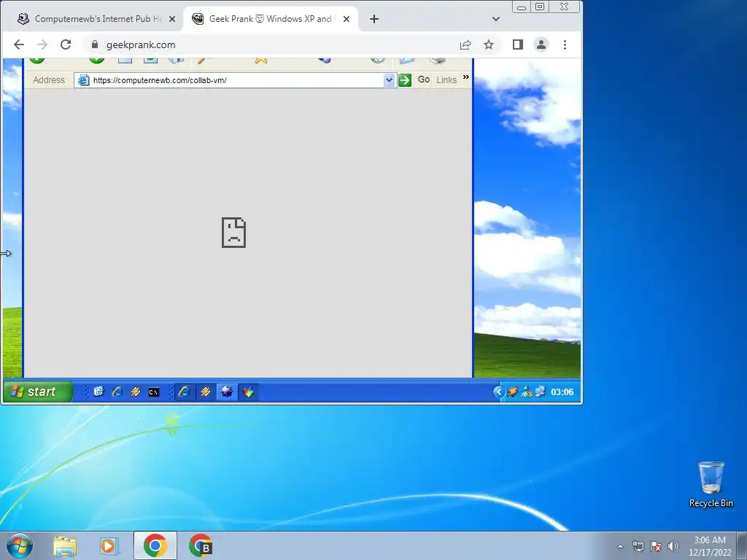Click the green Go arrow

[405, 80]
